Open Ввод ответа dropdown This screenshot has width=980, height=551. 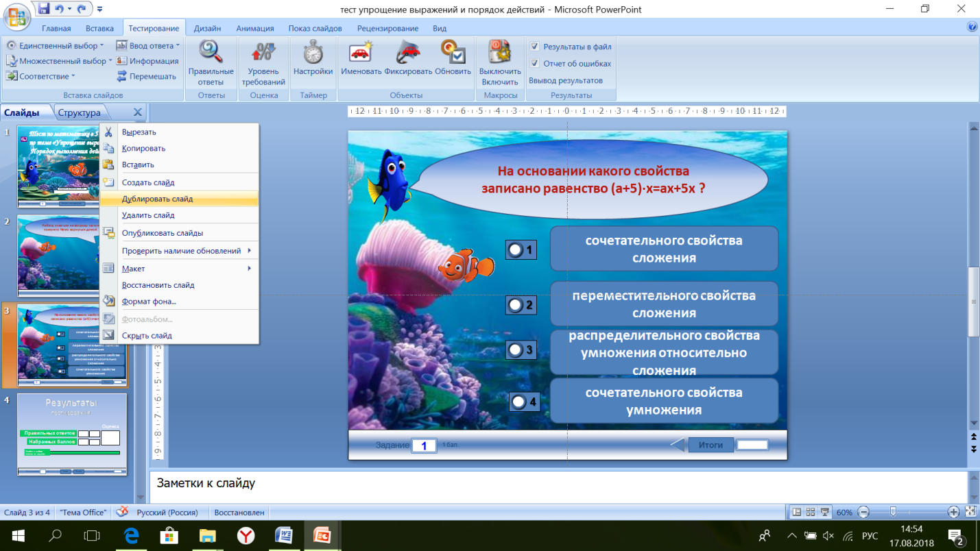coord(148,46)
